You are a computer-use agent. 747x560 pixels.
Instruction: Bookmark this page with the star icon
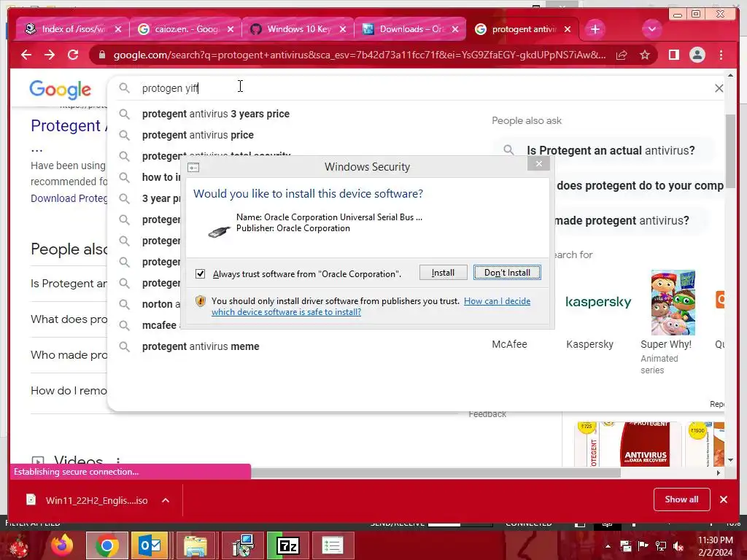pyautogui.click(x=645, y=55)
